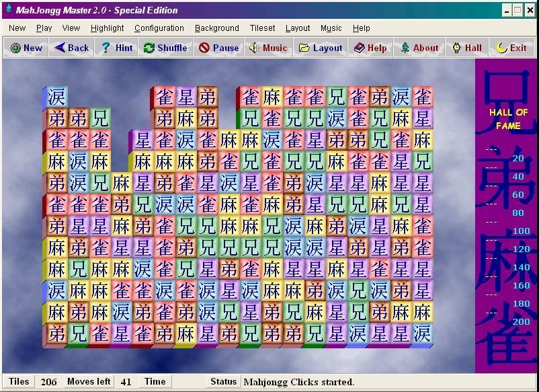Open the Music menu in the menu bar
The height and width of the screenshot is (392, 539).
point(331,28)
